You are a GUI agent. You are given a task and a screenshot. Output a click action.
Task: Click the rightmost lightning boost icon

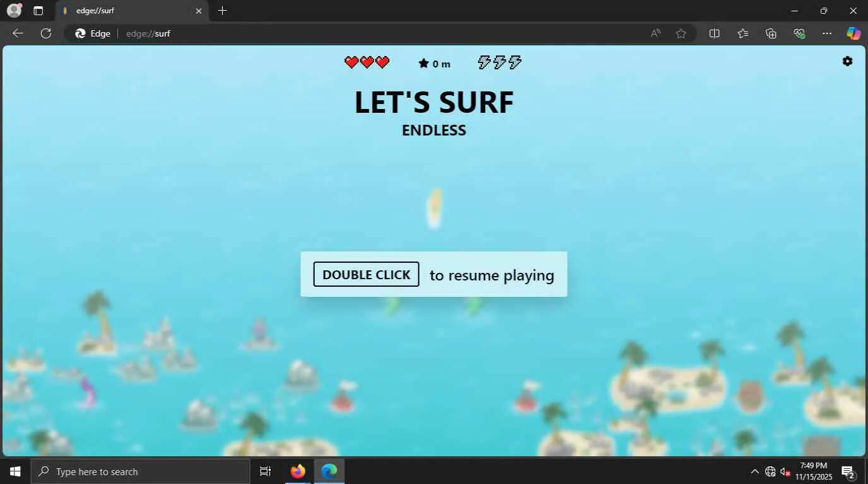(x=515, y=62)
